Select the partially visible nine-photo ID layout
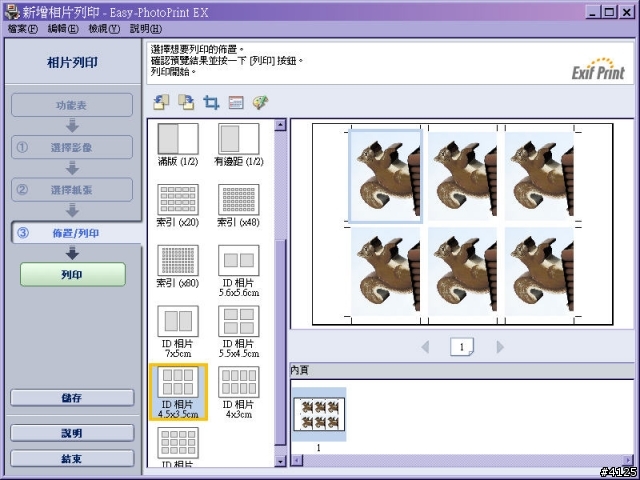Screen dimensions: 640x480 click(178, 447)
